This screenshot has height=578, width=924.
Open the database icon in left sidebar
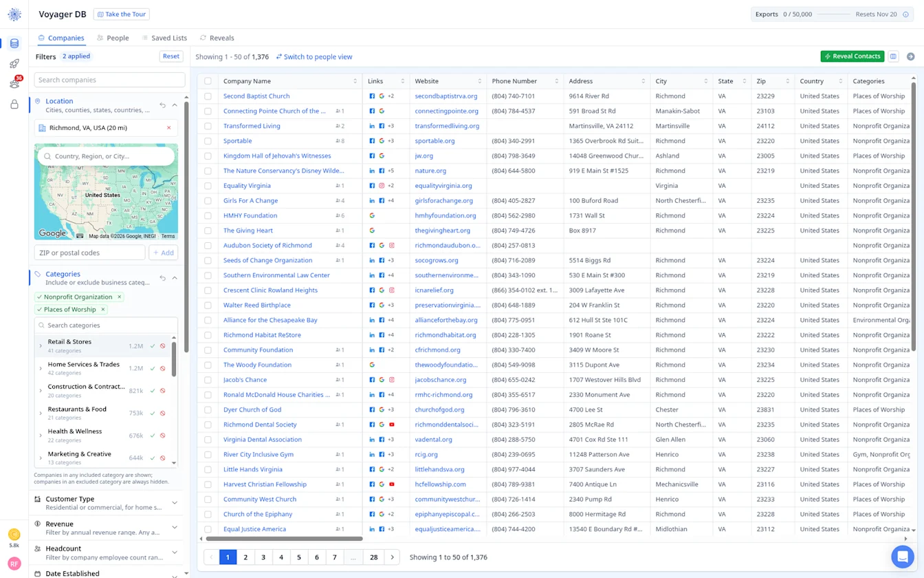(x=14, y=44)
